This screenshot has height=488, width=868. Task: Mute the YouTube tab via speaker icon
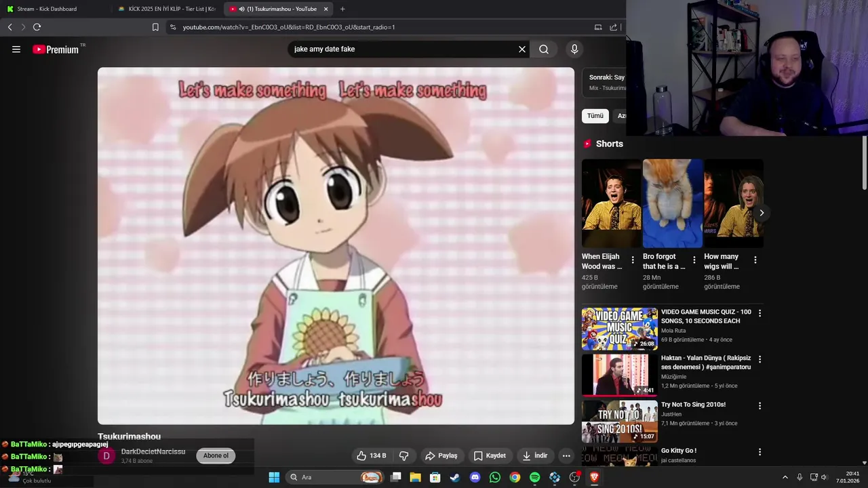(242, 9)
